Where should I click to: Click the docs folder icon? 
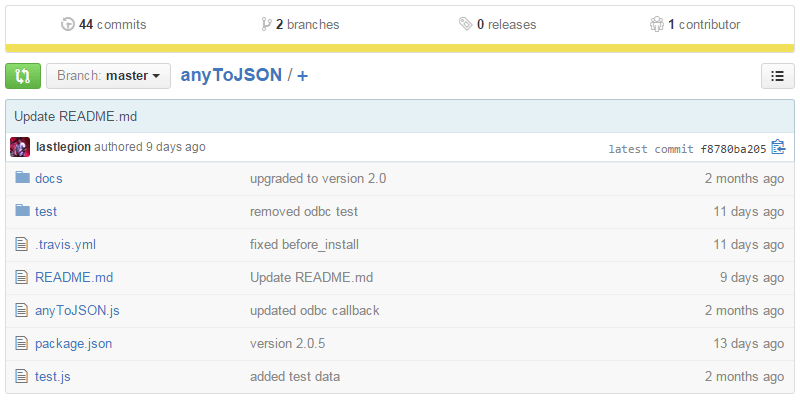pyautogui.click(x=22, y=178)
